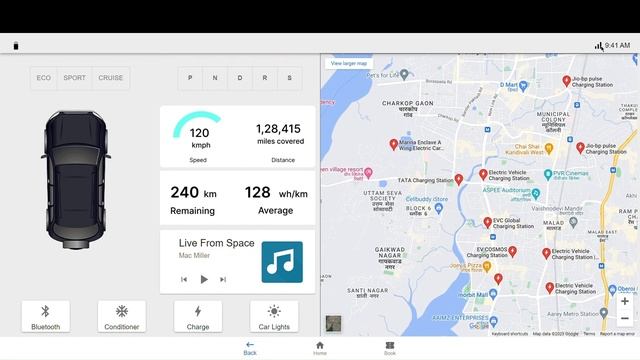This screenshot has height=360, width=640.
Task: Shift gear to N (Neutral)
Action: (x=215, y=78)
